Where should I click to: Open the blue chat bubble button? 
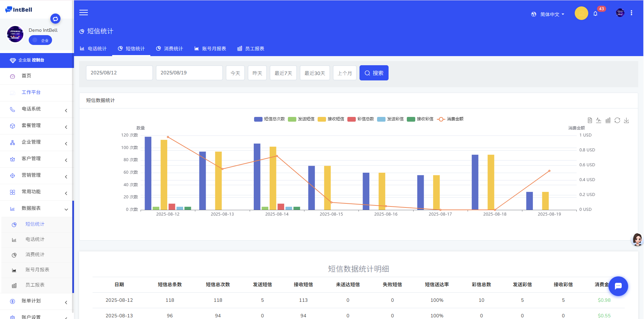tap(618, 286)
